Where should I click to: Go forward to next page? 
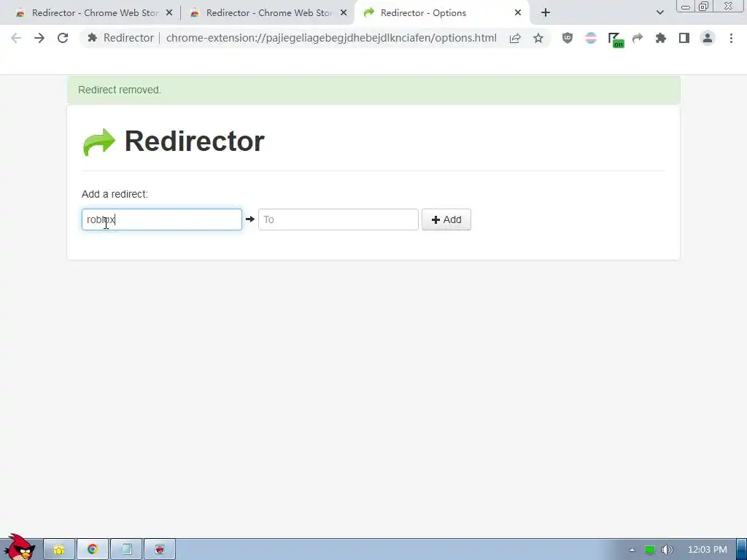[x=39, y=38]
